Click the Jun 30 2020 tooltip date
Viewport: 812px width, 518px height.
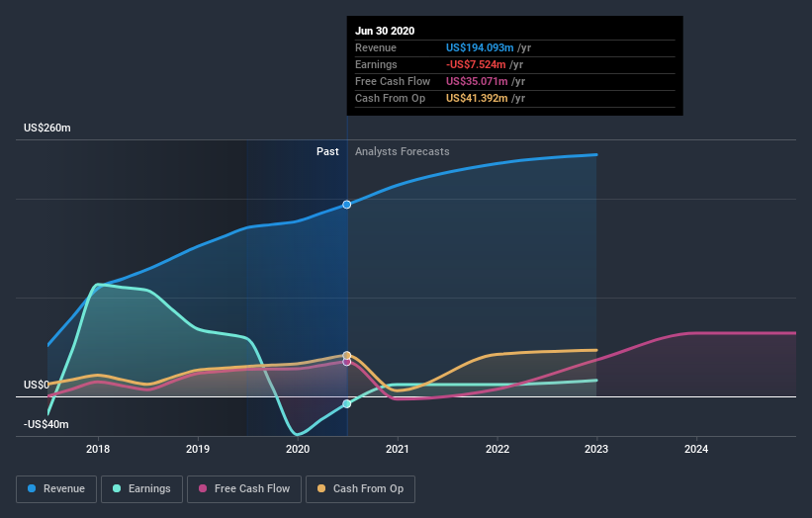pos(385,31)
